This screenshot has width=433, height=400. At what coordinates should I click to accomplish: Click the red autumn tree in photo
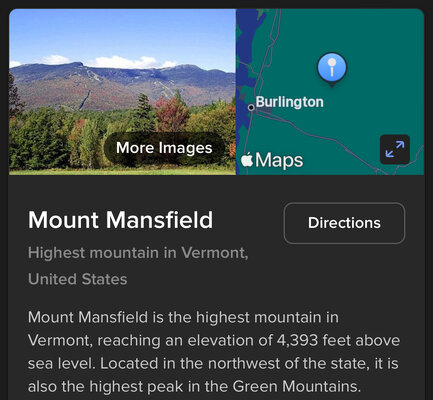[x=171, y=113]
